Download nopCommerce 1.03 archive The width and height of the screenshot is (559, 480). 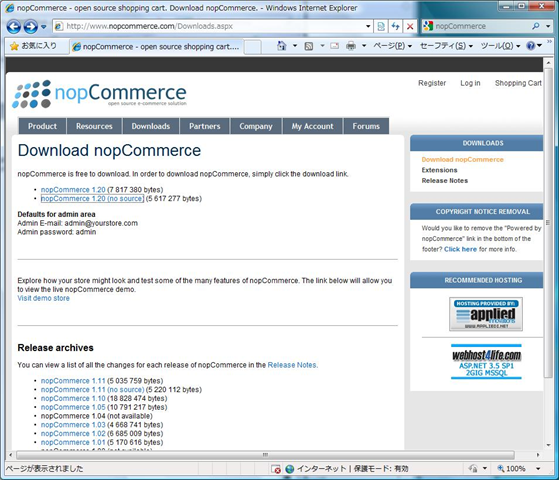click(x=73, y=425)
